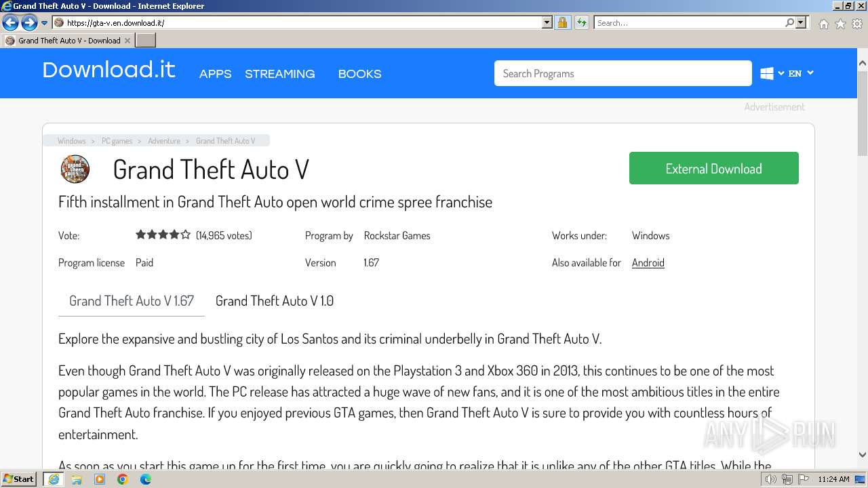
Task: Click the Download.it logo
Action: [108, 70]
